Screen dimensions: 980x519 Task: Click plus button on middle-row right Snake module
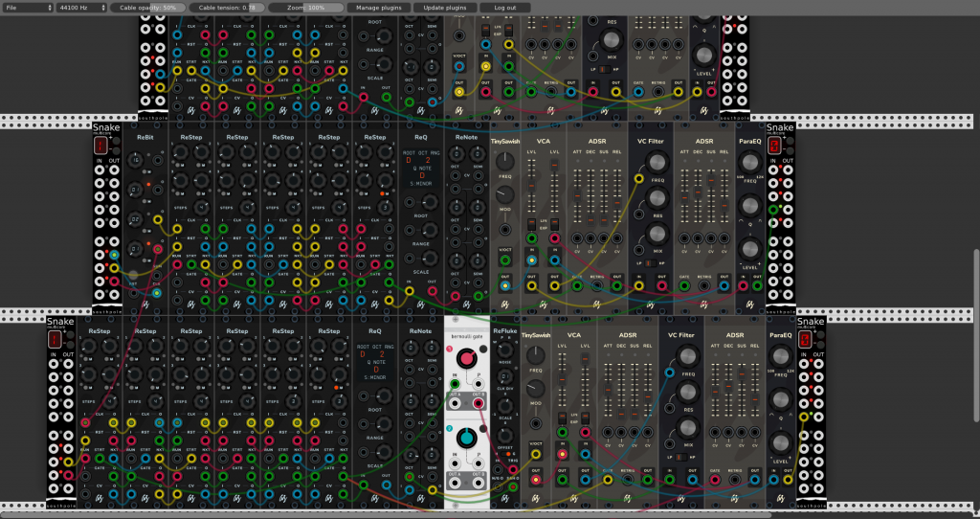[x=790, y=142]
